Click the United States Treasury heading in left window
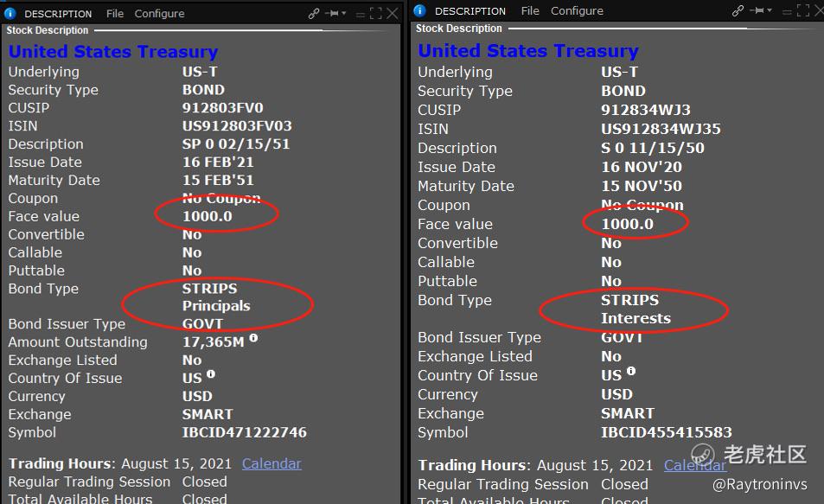This screenshot has height=504, width=824. [113, 52]
